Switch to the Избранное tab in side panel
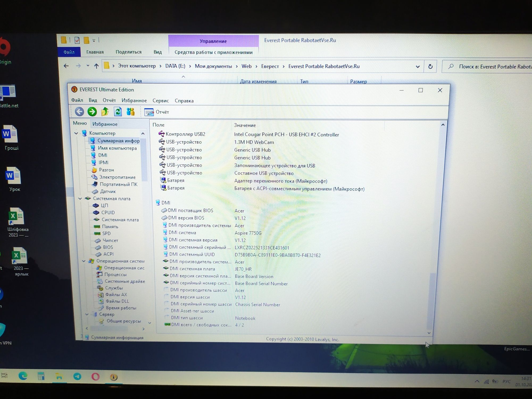 (x=105, y=124)
